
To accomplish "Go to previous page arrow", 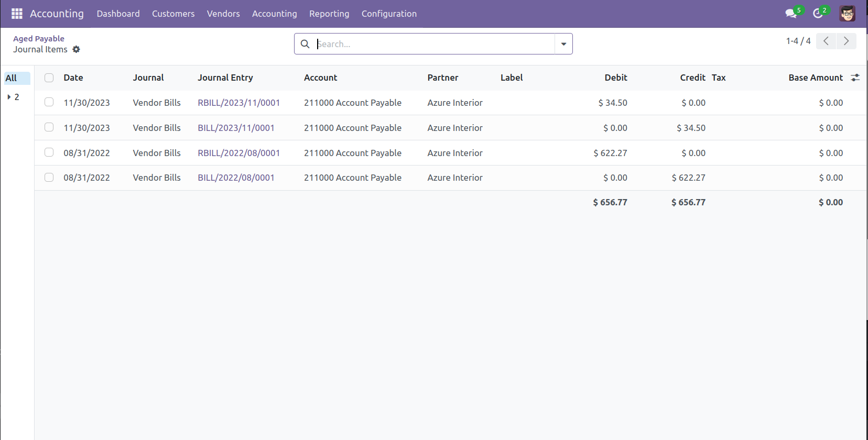I will point(826,41).
